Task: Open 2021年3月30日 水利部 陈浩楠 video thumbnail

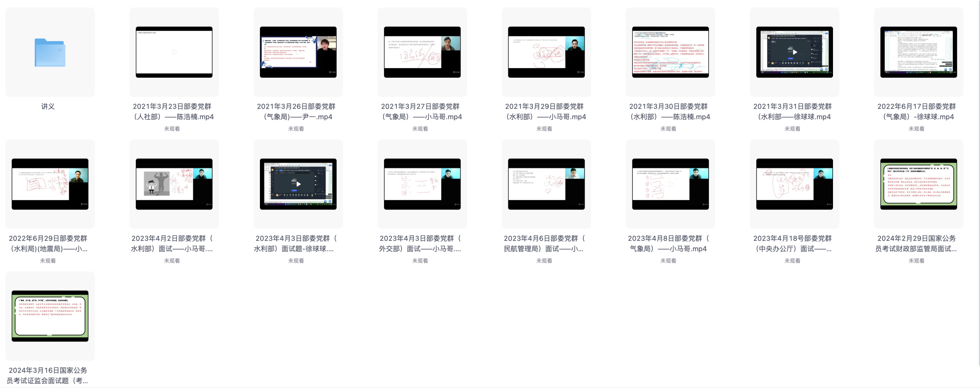Action: 670,52
